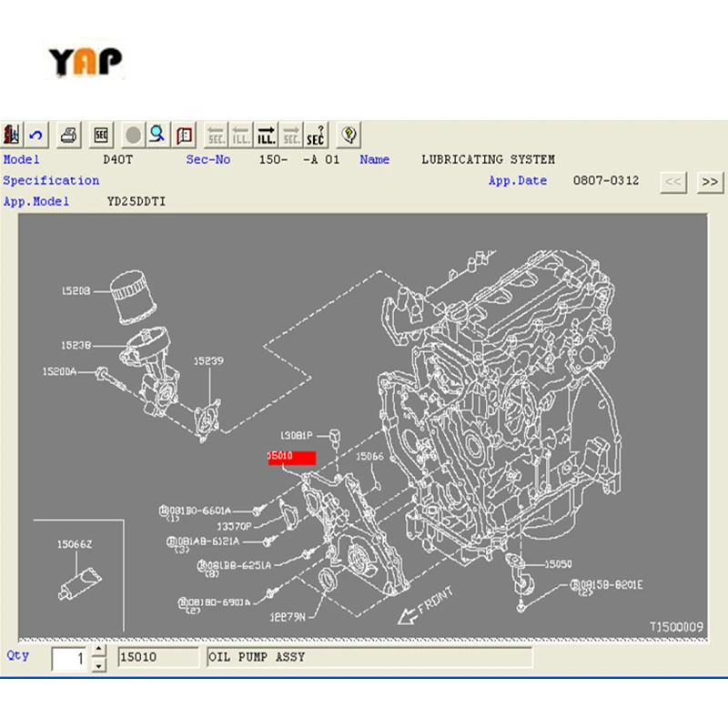
Task: Select bolt label 0815B-8201E
Action: [x=607, y=585]
